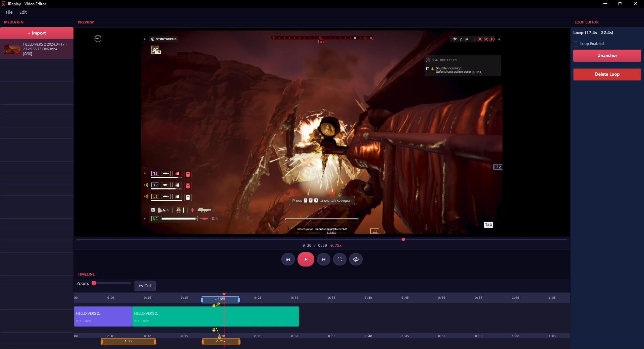Image resolution: width=644 pixels, height=349 pixels.
Task: Click left handle of 1.5x speed segment
Action: click(x=102, y=341)
